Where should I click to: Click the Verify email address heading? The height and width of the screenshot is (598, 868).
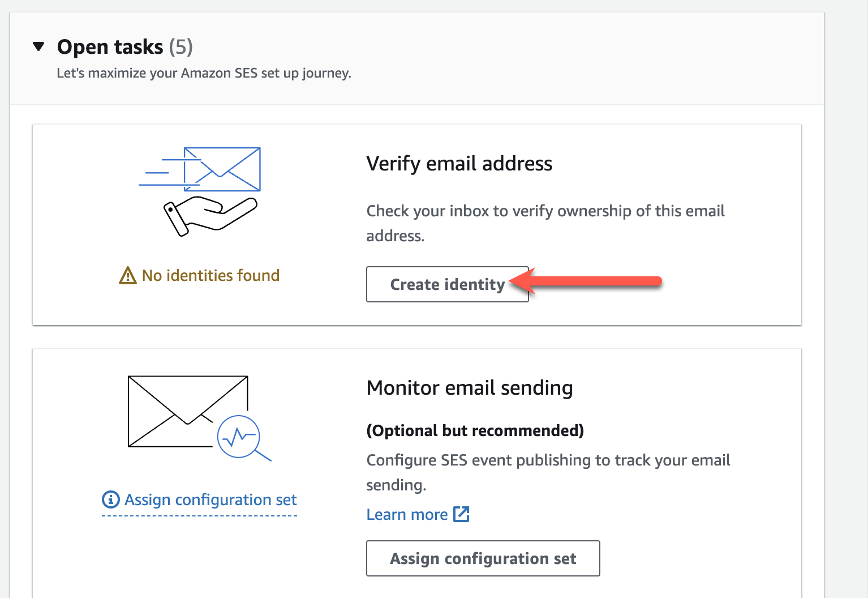point(459,164)
